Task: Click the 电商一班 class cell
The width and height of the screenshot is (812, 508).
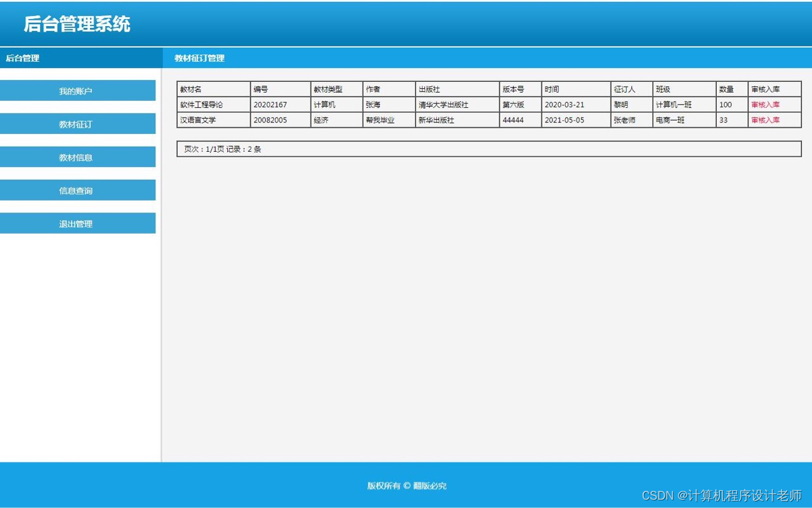Action: 684,120
